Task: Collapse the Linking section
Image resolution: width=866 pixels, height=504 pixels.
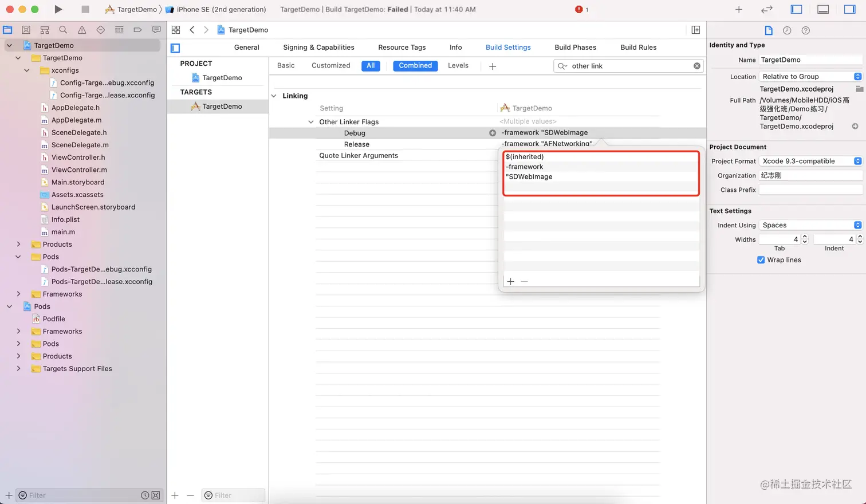Action: pyautogui.click(x=274, y=96)
